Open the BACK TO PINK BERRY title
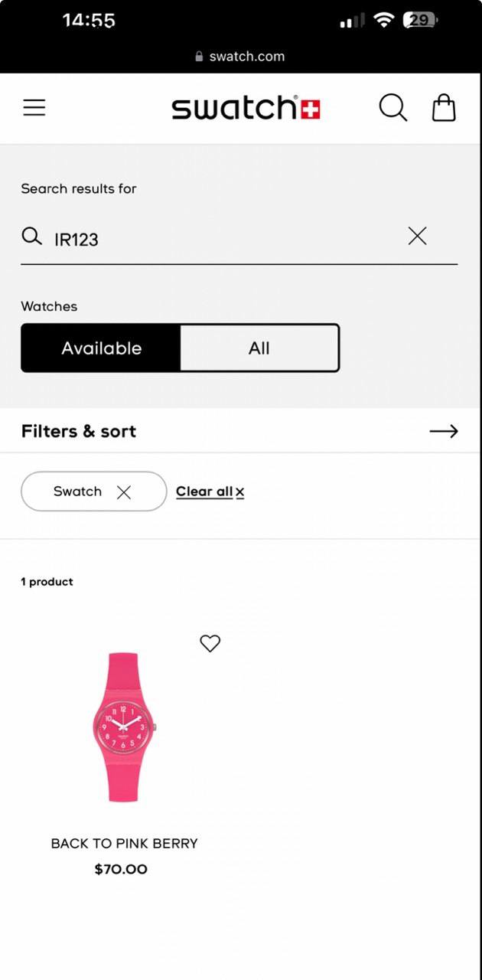Screen dimensions: 482x980 pyautogui.click(x=124, y=844)
